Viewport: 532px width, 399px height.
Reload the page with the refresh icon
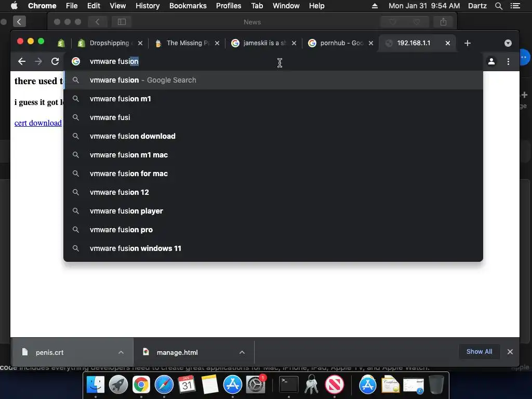pos(55,61)
